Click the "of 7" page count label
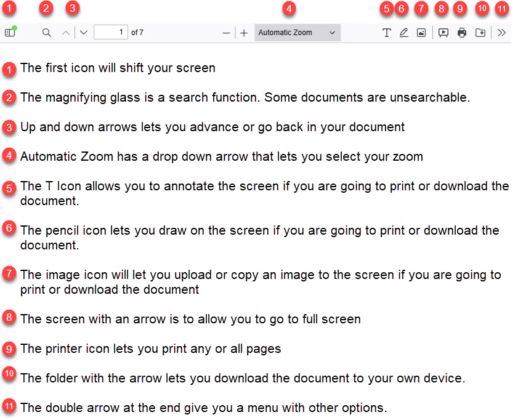The image size is (518, 420). pos(137,33)
